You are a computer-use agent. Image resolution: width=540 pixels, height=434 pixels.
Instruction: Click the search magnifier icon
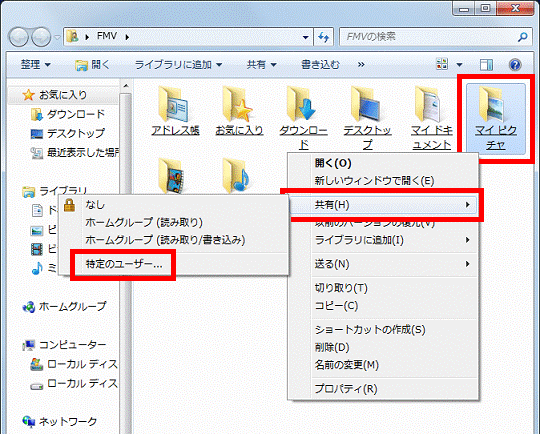(523, 37)
